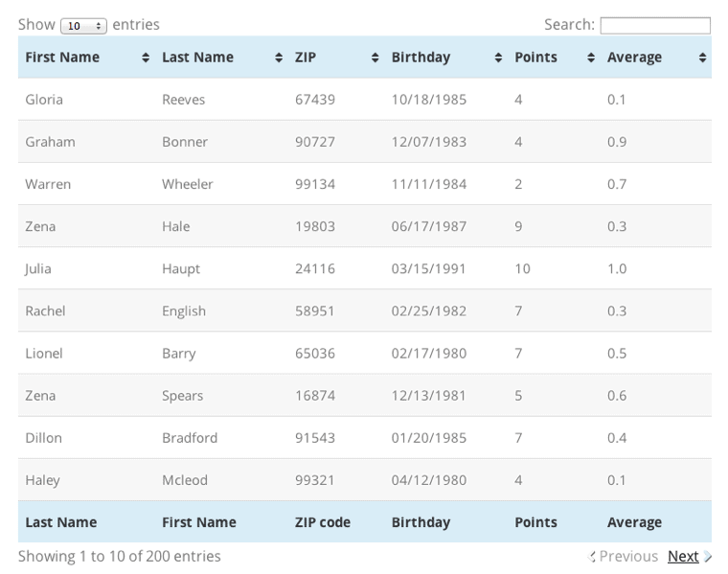Click sort arrows icon in Last Name column
Image resolution: width=728 pixels, height=574 pixels.
(x=279, y=58)
